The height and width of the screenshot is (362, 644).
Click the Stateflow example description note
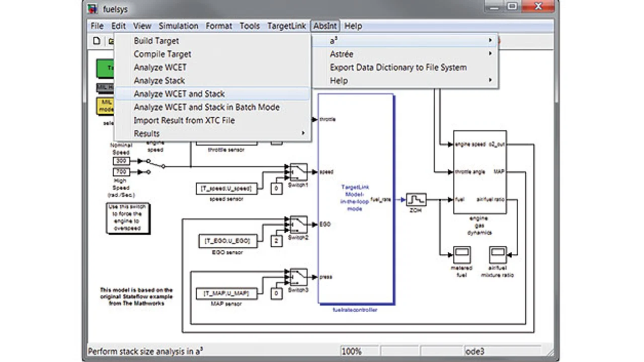click(x=136, y=296)
